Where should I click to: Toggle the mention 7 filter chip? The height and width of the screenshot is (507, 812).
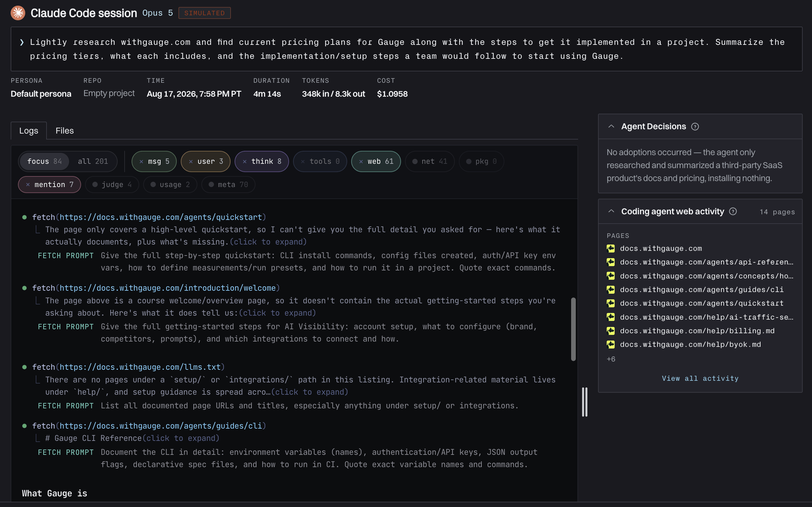click(49, 185)
